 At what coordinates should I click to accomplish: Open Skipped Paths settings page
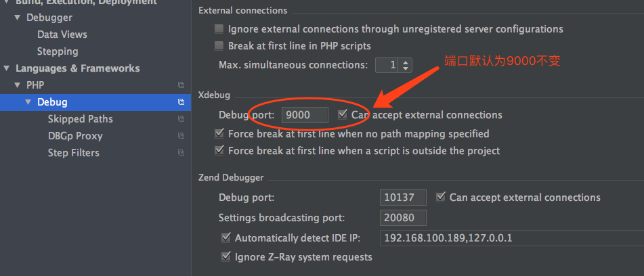[80, 119]
